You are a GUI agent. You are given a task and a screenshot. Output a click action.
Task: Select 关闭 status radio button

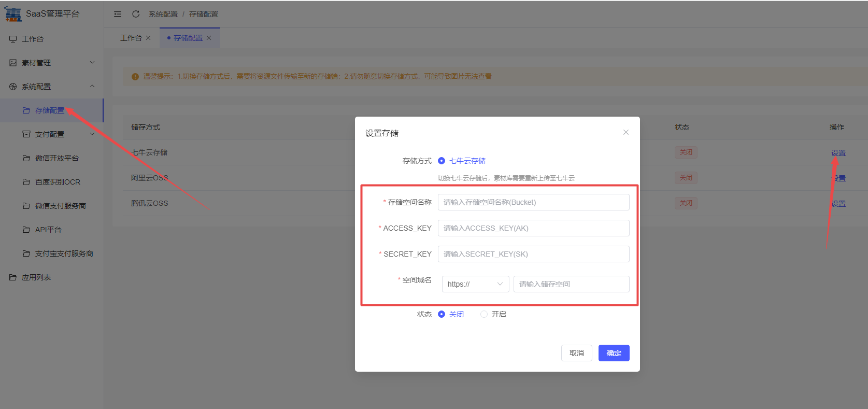click(x=442, y=314)
